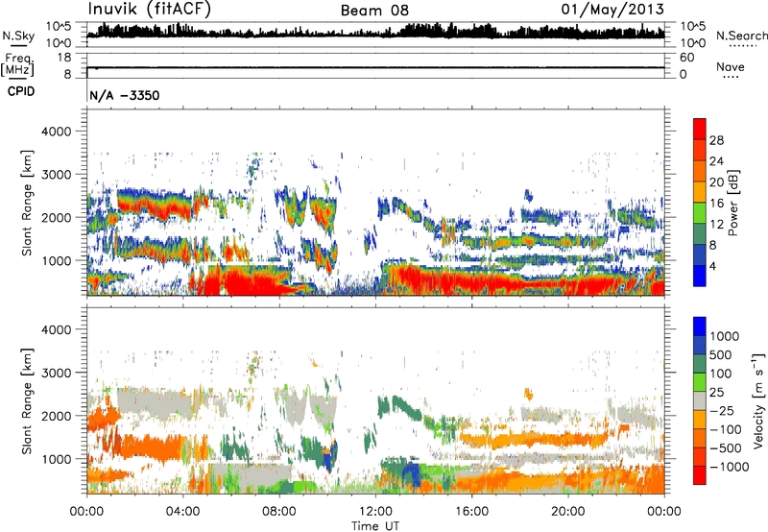Screen dimensions: 768x532
Task: Click the 'Nave' label
Action: [731, 66]
